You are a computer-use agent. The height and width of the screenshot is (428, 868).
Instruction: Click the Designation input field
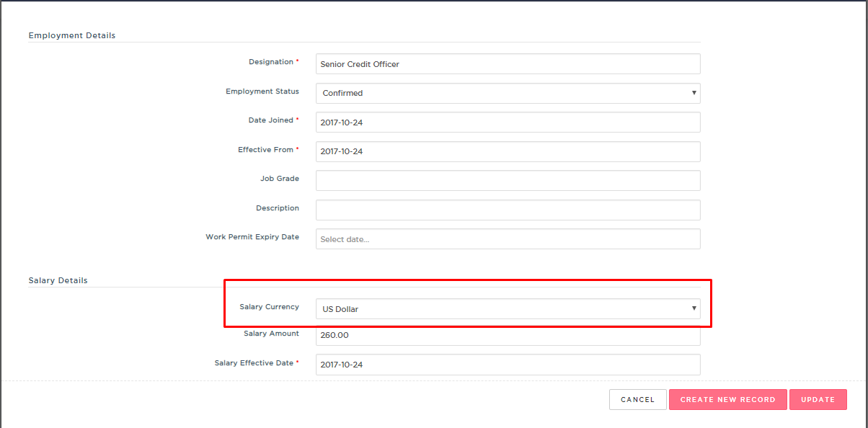pyautogui.click(x=508, y=63)
